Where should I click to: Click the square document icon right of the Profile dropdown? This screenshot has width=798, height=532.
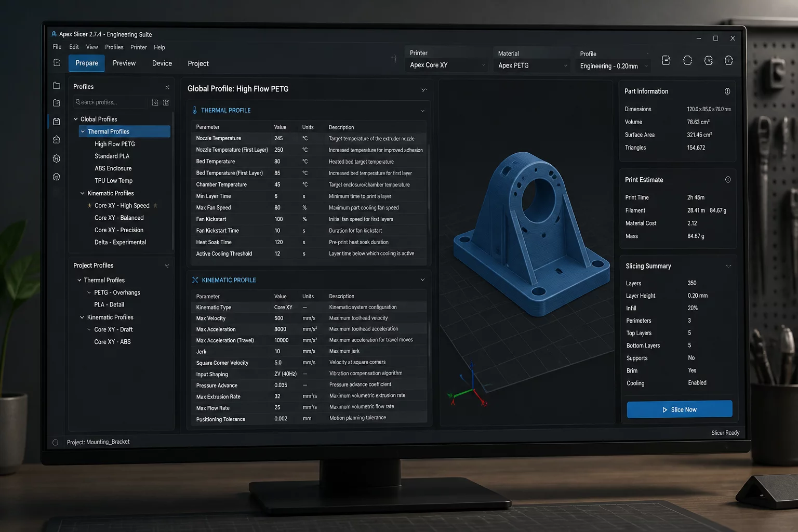666,61
